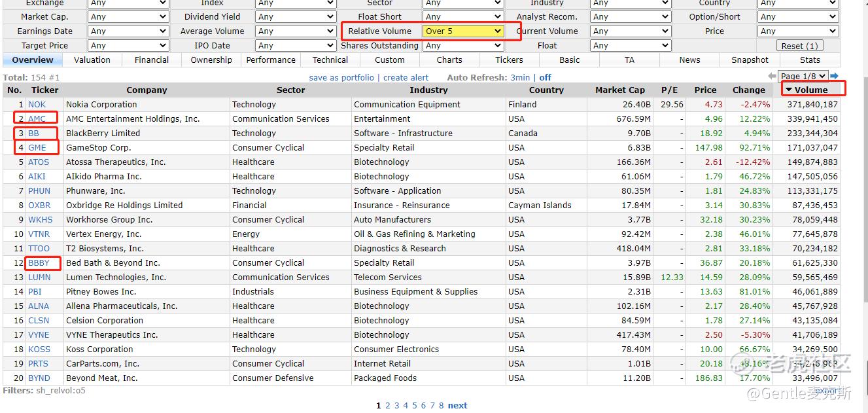Switch to the News tab
Screen dimensions: 868x413
pyautogui.click(x=689, y=60)
